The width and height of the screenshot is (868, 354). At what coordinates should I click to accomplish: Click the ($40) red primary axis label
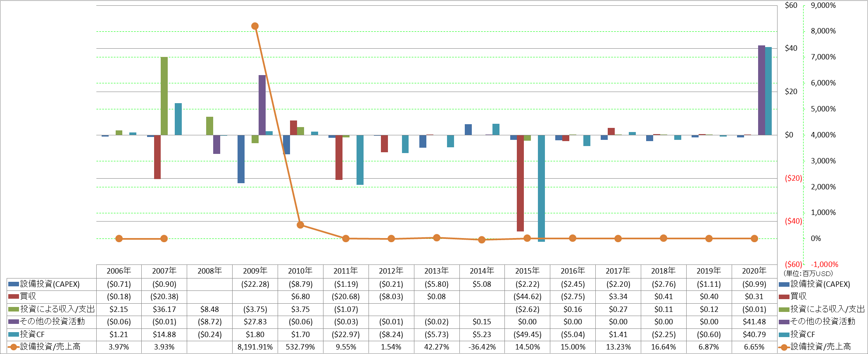click(793, 221)
